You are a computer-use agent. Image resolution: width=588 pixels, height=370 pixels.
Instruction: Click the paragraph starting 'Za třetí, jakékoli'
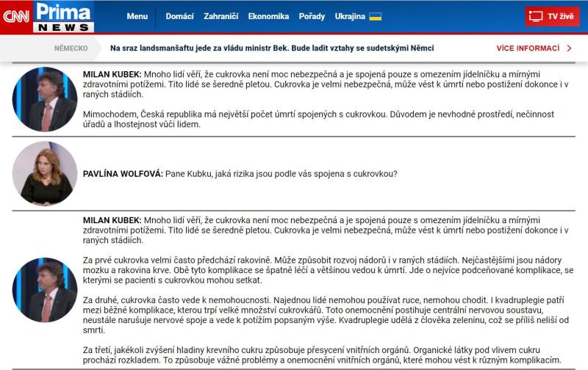click(x=322, y=355)
